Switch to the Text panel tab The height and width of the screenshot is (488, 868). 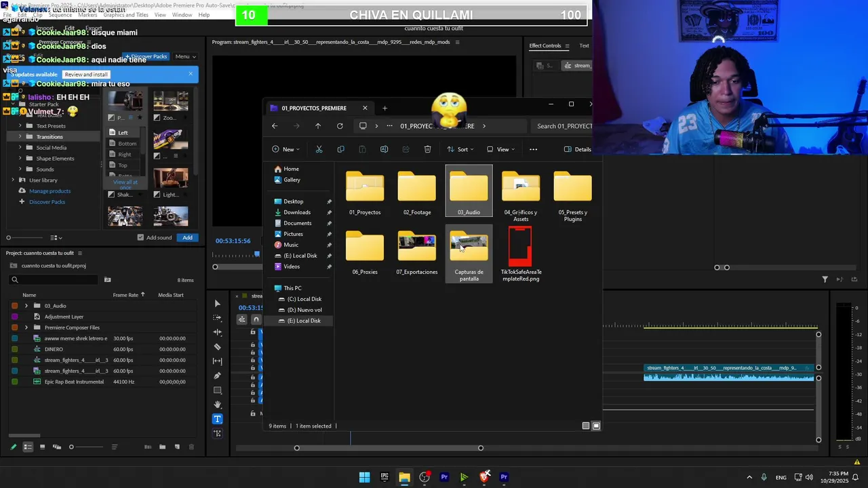click(584, 45)
